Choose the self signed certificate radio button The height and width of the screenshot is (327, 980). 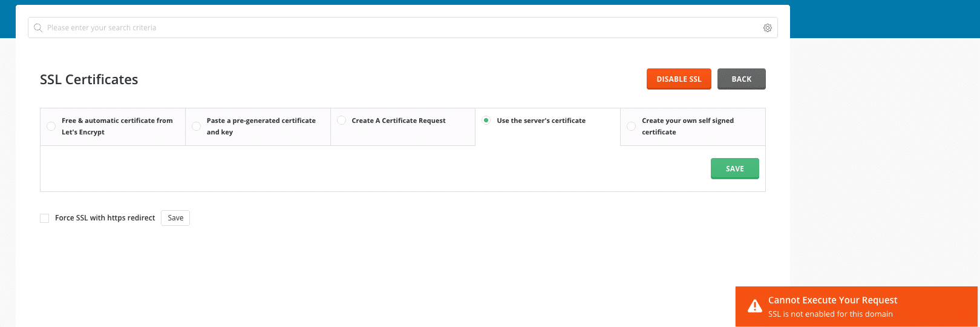pos(631,127)
